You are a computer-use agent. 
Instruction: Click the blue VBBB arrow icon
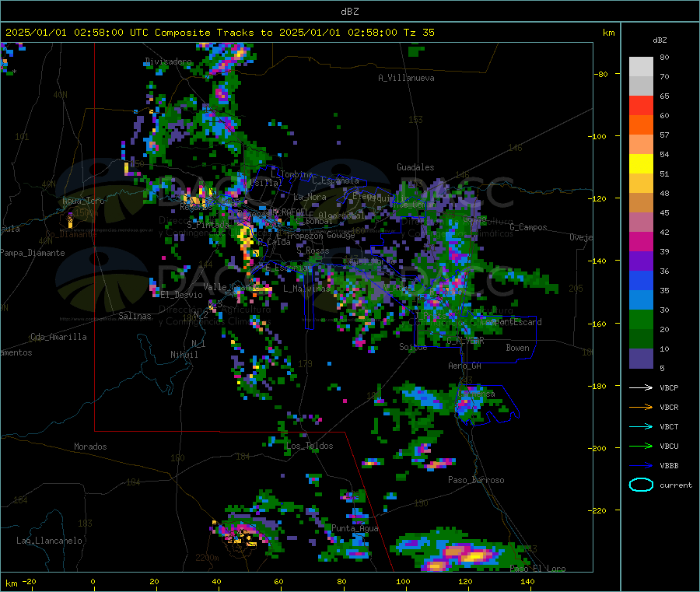[641, 466]
